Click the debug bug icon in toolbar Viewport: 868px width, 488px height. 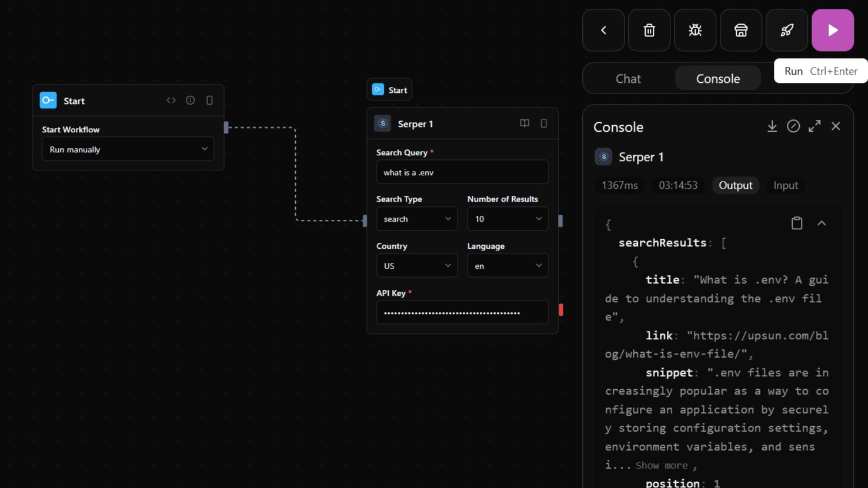(695, 30)
